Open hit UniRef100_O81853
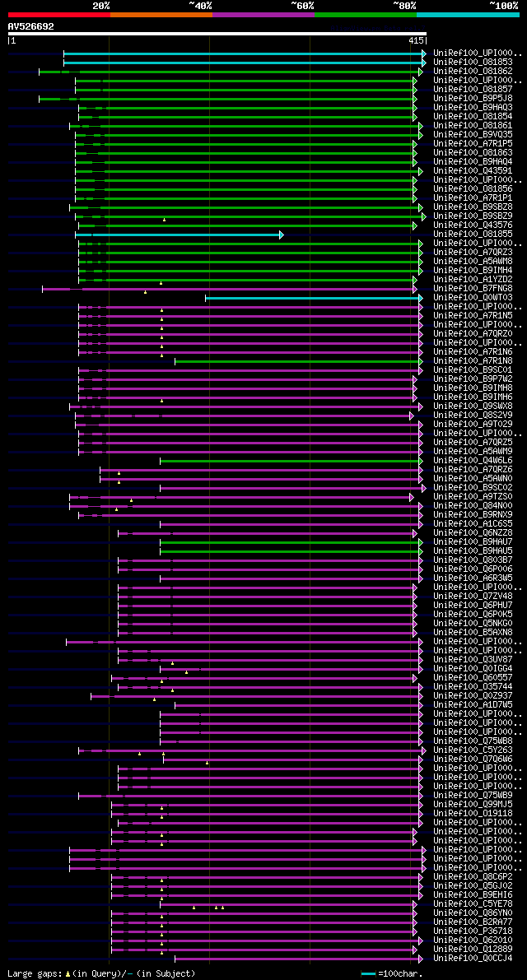The width and height of the screenshot is (527, 980). 473,63
